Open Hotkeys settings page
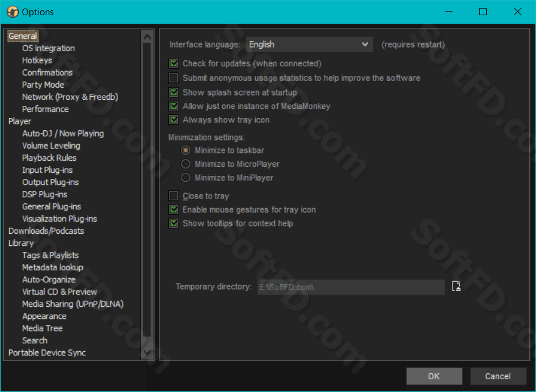The width and height of the screenshot is (536, 392). (x=37, y=60)
